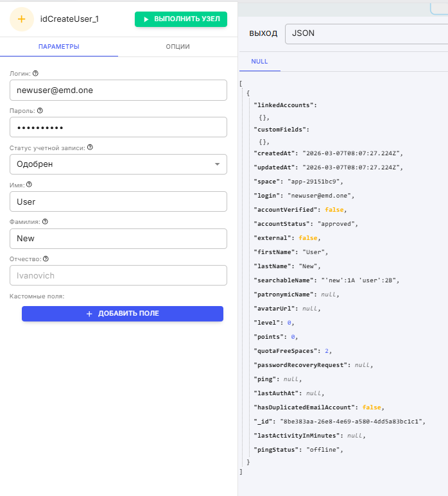
Task: Click the question mark icon next to Имя
Action: click(x=29, y=185)
